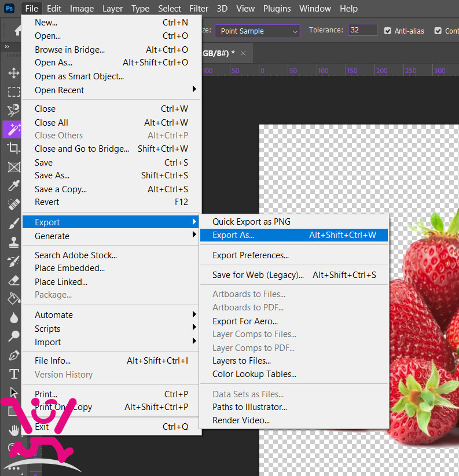Select the Eraser tool

pyautogui.click(x=14, y=280)
